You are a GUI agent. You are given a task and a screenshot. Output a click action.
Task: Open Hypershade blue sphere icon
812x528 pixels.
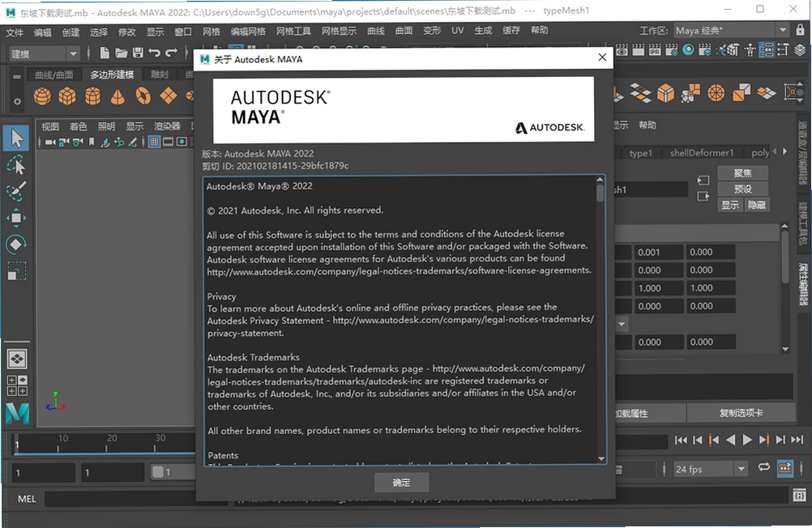[x=688, y=49]
